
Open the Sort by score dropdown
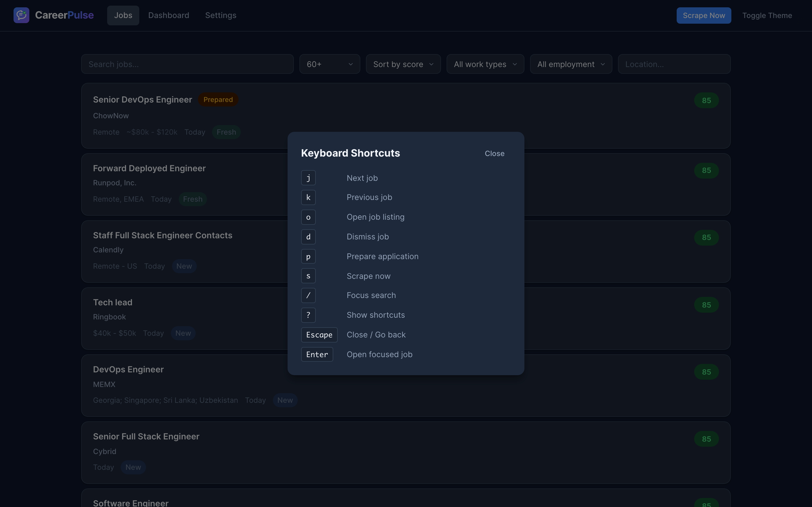403,64
